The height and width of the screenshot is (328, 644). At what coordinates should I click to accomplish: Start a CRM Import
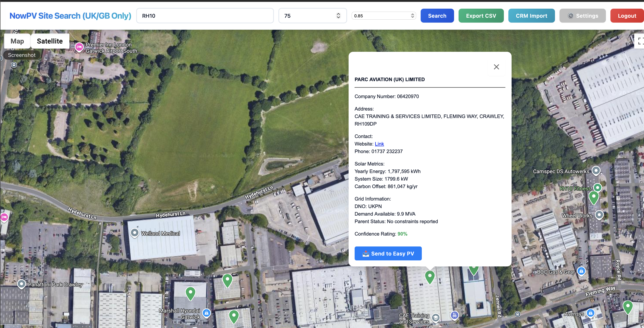[532, 15]
